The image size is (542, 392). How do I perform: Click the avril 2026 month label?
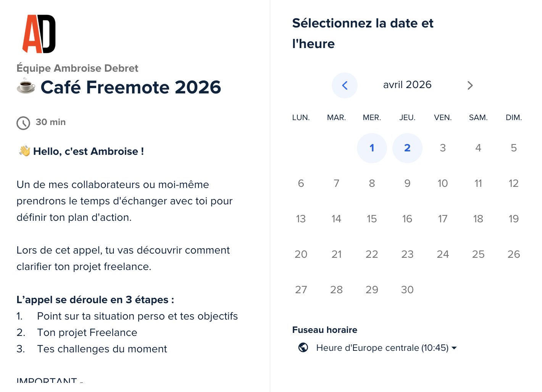407,85
